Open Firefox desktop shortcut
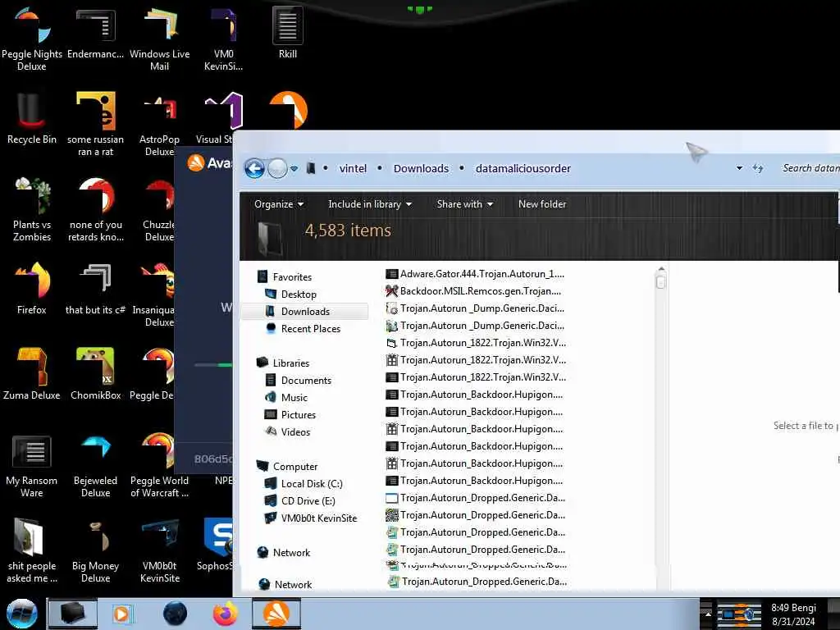Image resolution: width=840 pixels, height=630 pixels. point(32,288)
